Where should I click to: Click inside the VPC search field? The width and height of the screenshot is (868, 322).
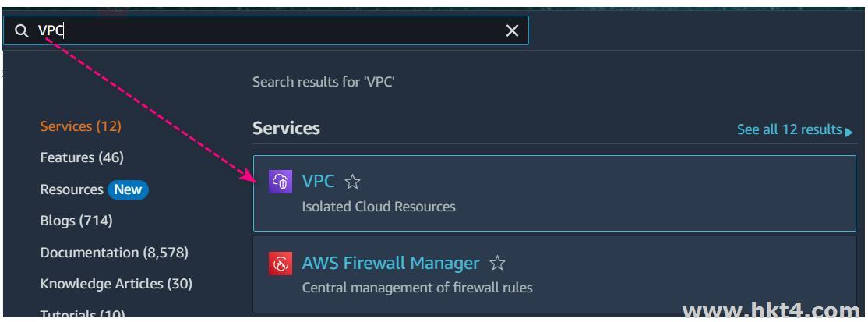[273, 30]
